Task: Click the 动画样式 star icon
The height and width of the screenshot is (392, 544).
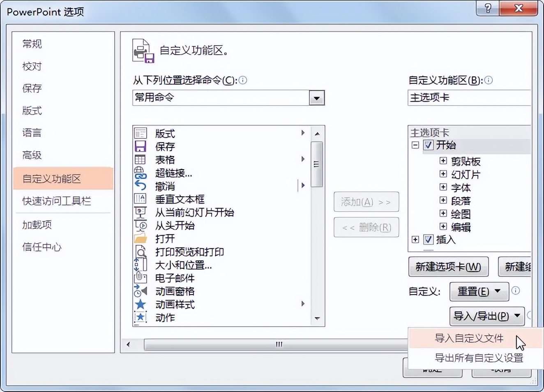Action: pos(141,304)
